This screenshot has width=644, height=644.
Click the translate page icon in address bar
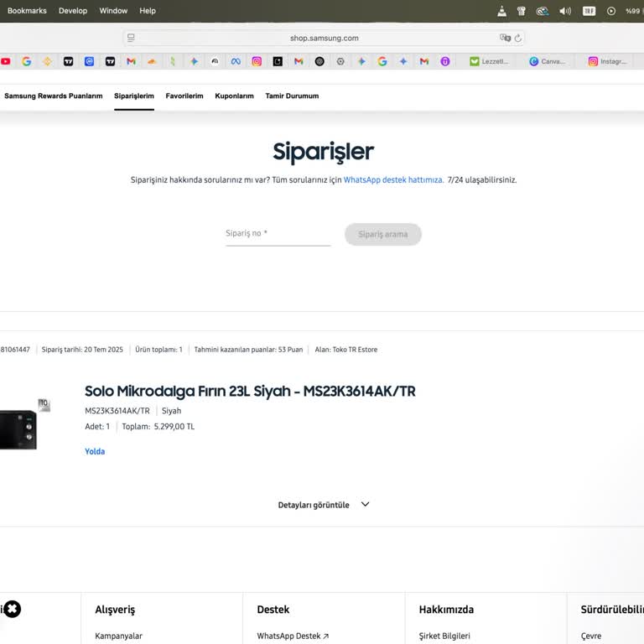tap(505, 38)
